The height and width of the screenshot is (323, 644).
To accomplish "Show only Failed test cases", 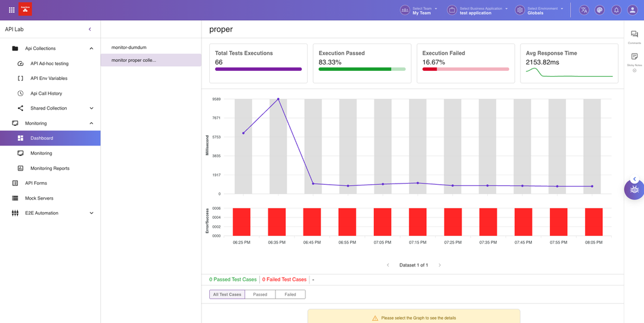I will point(290,294).
